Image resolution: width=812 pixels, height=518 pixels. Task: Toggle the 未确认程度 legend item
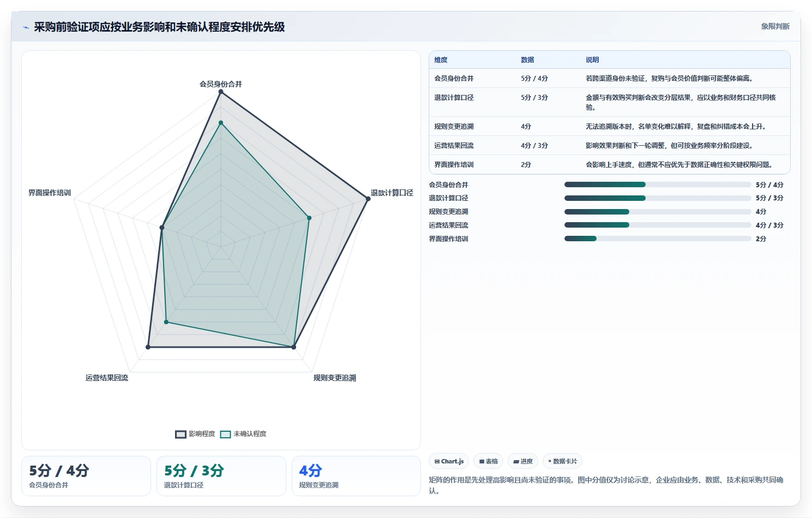pyautogui.click(x=243, y=434)
